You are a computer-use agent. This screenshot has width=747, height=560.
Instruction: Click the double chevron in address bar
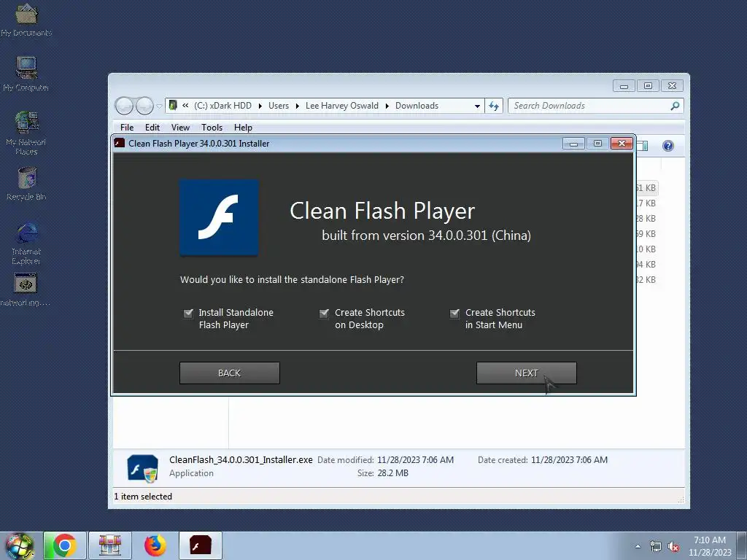[185, 106]
